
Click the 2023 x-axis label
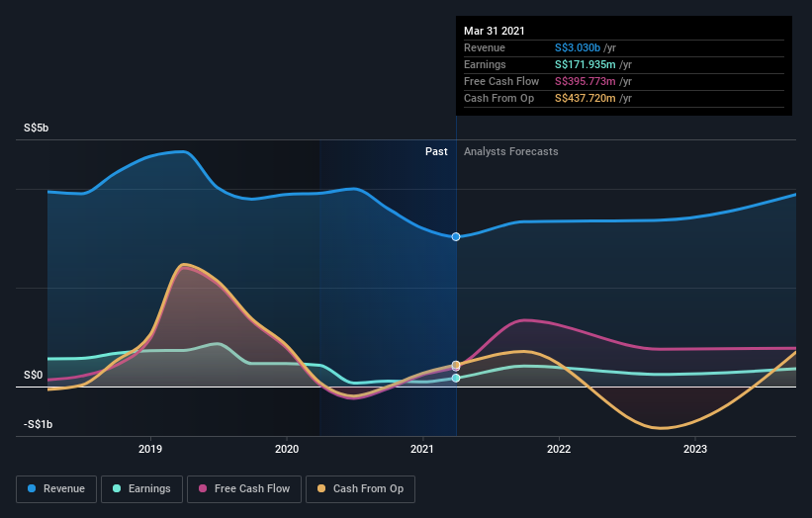(x=695, y=449)
